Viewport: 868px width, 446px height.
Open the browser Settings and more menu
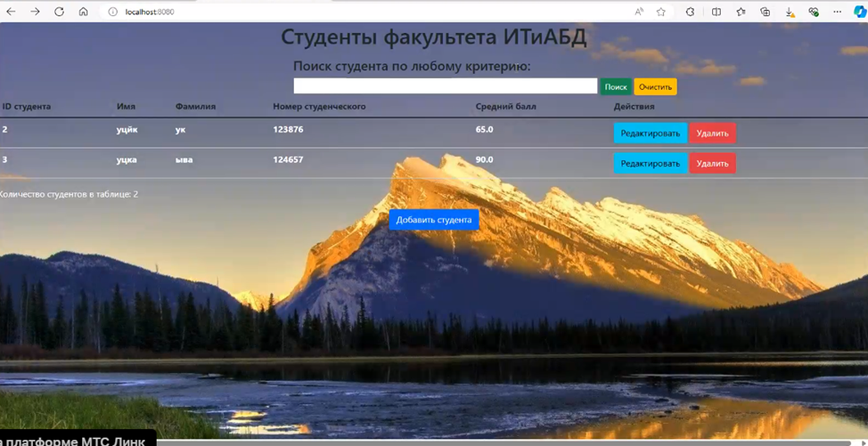tap(837, 12)
